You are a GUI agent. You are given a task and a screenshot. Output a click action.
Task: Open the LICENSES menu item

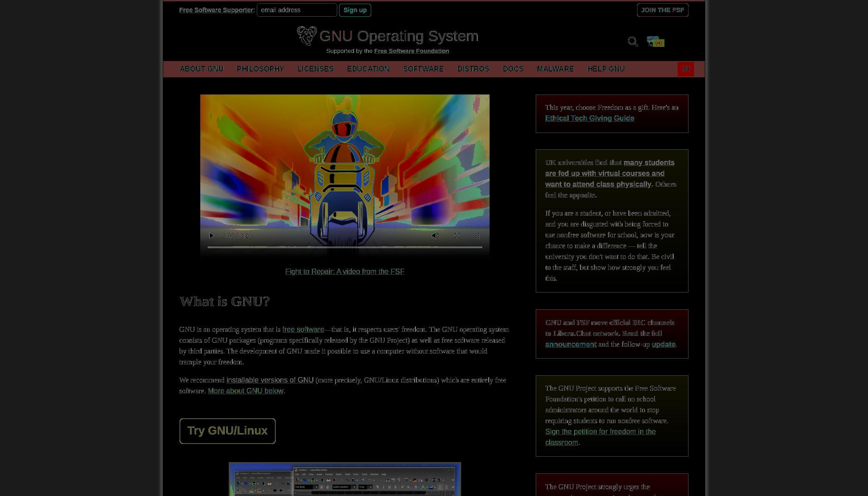click(x=316, y=69)
